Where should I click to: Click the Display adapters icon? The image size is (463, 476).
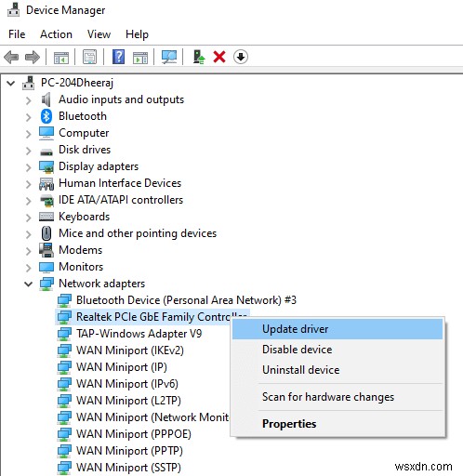tap(46, 166)
